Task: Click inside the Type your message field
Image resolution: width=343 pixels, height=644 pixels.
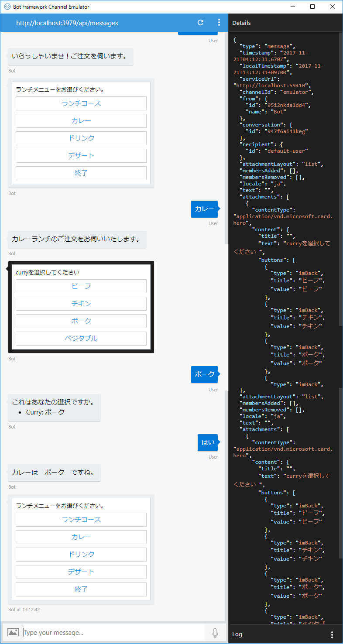Action: coord(113,633)
